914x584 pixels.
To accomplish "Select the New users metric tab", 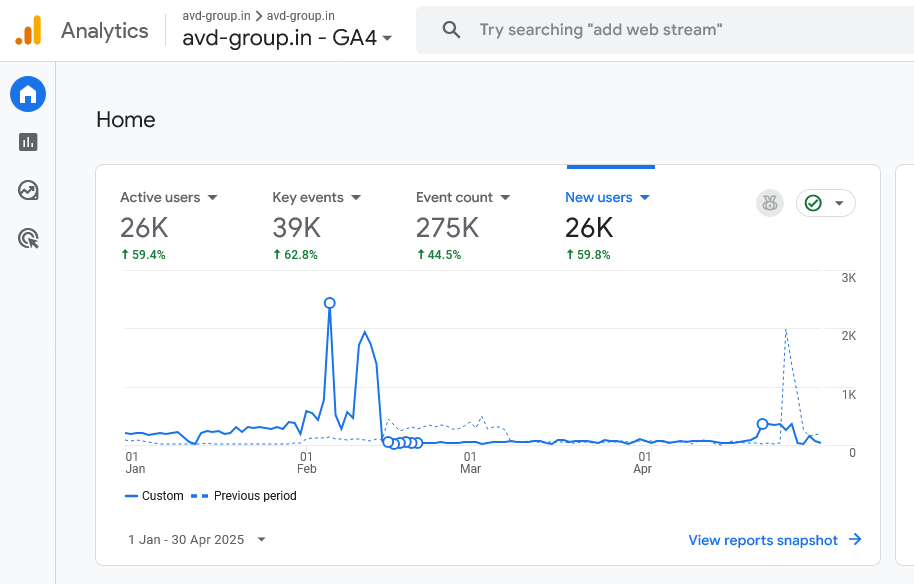I will 599,198.
